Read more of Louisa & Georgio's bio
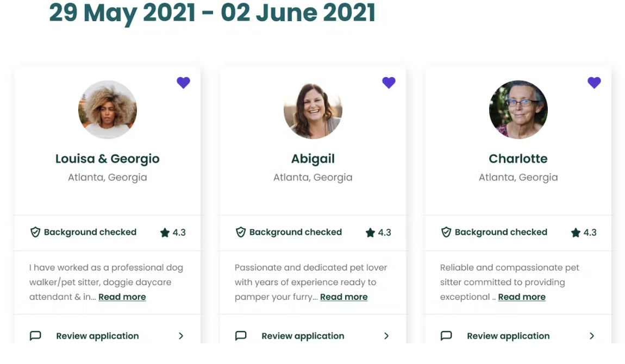This screenshot has width=625, height=364. (122, 297)
